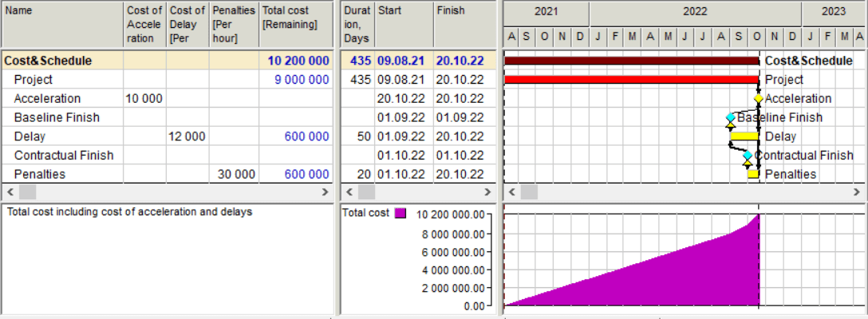Select the dark red Cost&Schedule summary bar
The image size is (868, 319).
click(x=632, y=61)
